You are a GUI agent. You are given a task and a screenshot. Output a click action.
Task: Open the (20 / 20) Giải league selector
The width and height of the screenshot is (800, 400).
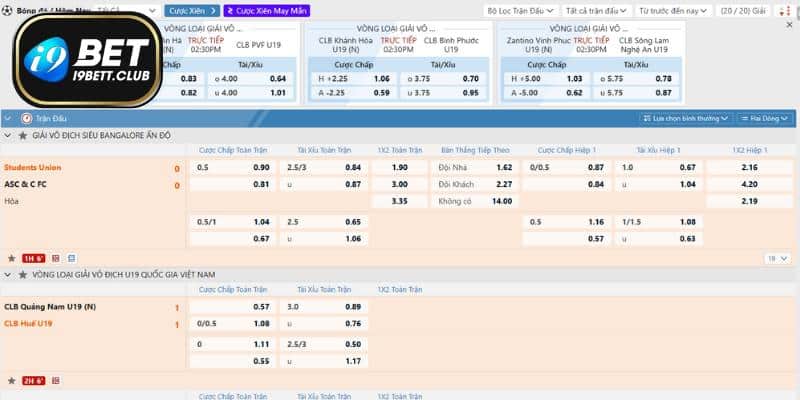pos(743,11)
